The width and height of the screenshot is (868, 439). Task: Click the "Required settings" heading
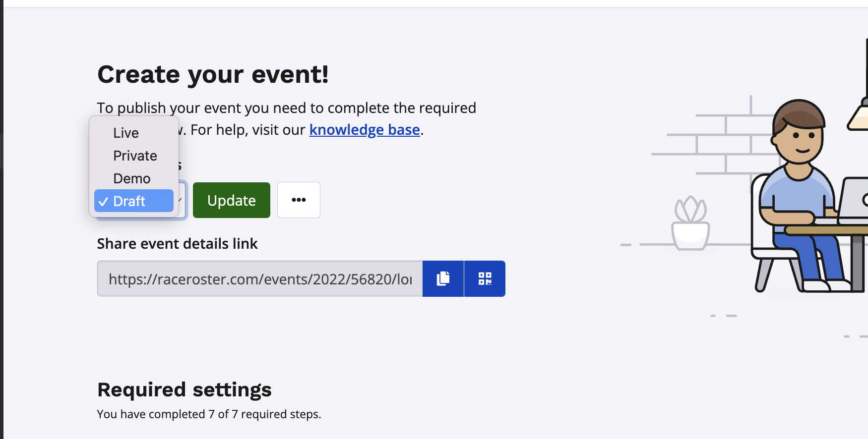tap(184, 390)
